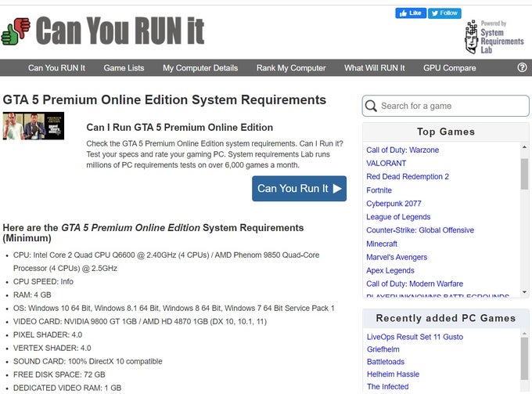This screenshot has height=394, width=532.
Task: Open Red Dead Redemption 2 requirements
Action: pos(408,176)
